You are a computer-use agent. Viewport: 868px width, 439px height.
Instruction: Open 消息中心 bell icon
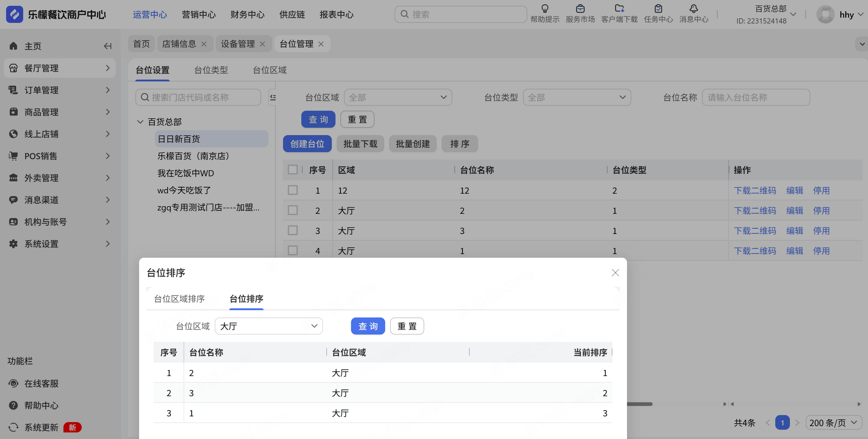tap(693, 8)
